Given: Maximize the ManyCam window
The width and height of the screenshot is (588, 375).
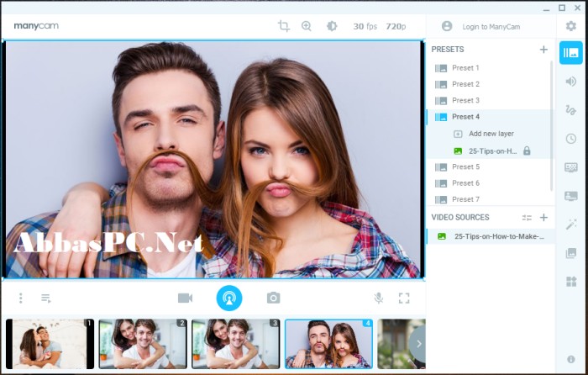Looking at the screenshot, I should pyautogui.click(x=562, y=8).
